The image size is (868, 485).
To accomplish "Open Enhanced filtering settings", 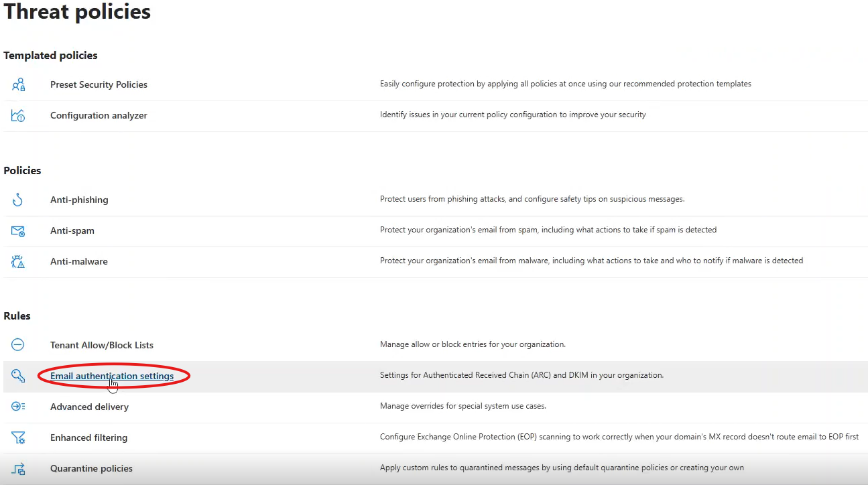I will tap(88, 437).
